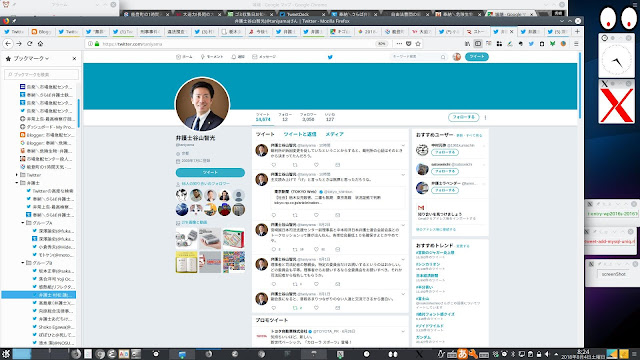Viewport: 640px width, 360px height.
Task: Go back with Firefox back arrow
Action: tap(8, 44)
